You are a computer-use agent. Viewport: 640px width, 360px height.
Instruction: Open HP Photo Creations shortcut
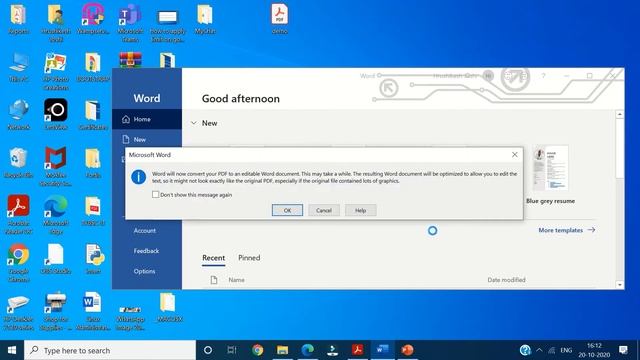pos(56,71)
